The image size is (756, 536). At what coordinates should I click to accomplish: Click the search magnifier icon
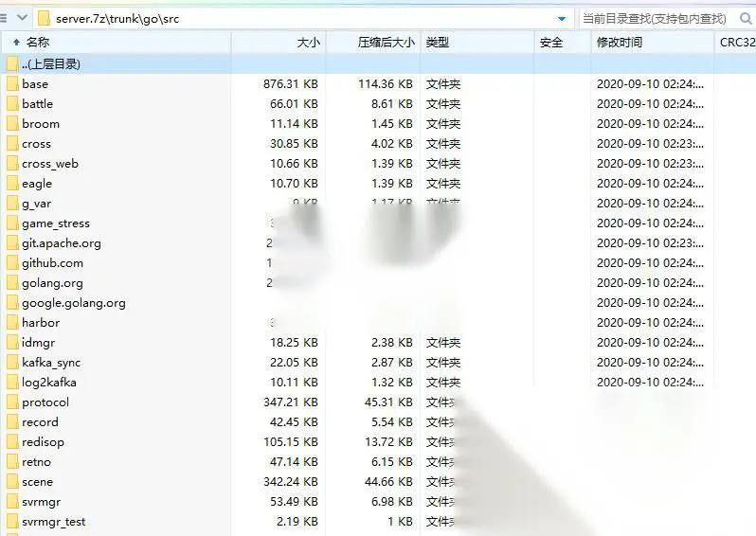pos(746,19)
